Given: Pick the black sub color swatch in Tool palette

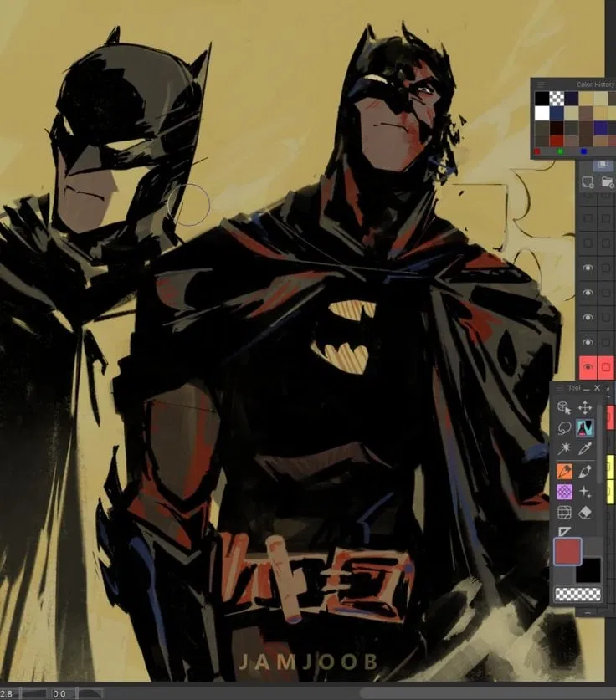Looking at the screenshot, I should [588, 570].
